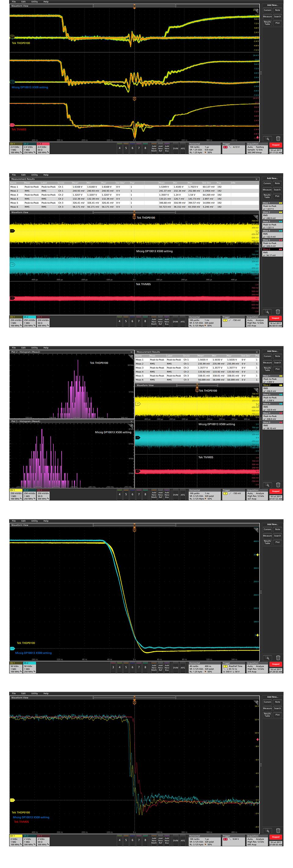Image resolution: width=293 pixels, height=868 pixels.
Task: Toggle the Stopped button above 07:09:50 AM timestamp
Action: point(276,837)
